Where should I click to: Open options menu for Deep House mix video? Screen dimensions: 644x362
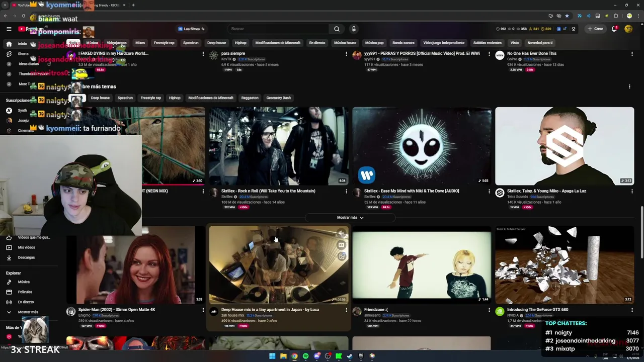(346, 310)
